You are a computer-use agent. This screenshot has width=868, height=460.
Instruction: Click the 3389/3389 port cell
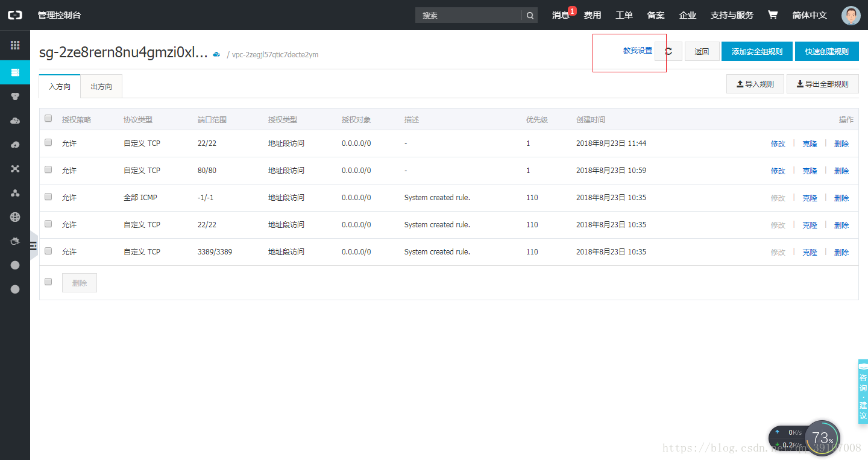(x=215, y=252)
